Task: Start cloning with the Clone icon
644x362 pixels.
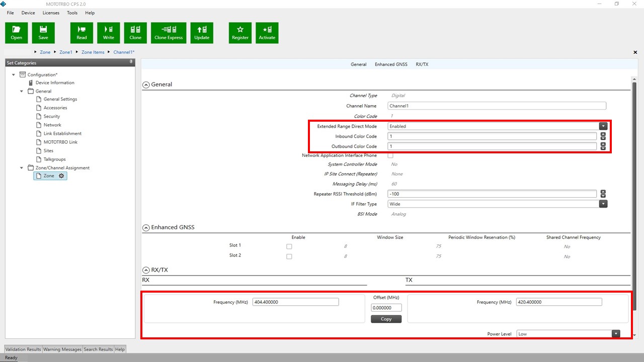Action: pos(135,32)
